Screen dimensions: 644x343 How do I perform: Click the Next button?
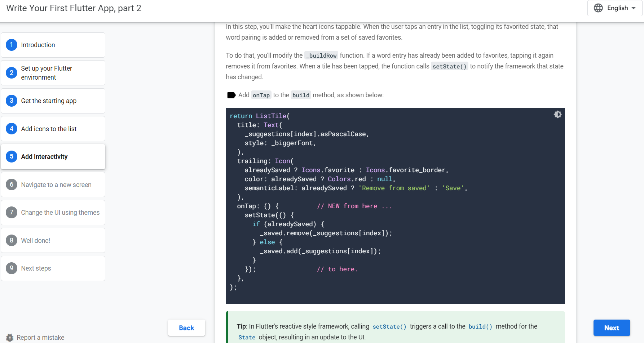(x=612, y=328)
